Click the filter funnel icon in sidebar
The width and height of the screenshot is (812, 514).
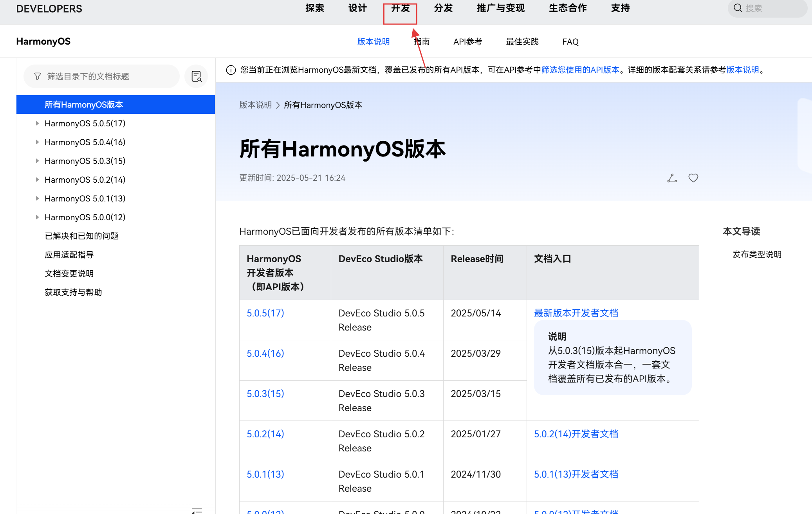38,76
